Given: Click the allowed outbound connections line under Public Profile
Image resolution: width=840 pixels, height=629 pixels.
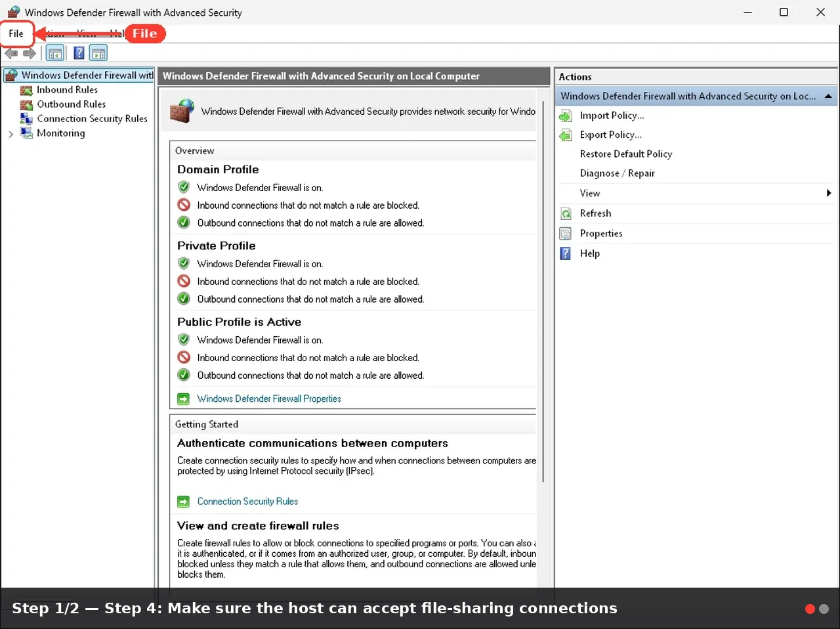Looking at the screenshot, I should point(311,376).
